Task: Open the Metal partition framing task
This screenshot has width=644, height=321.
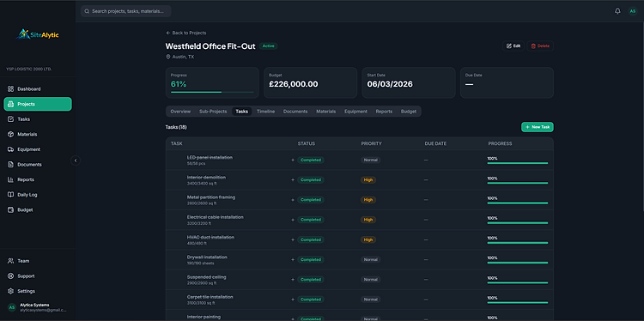Action: coord(211,197)
